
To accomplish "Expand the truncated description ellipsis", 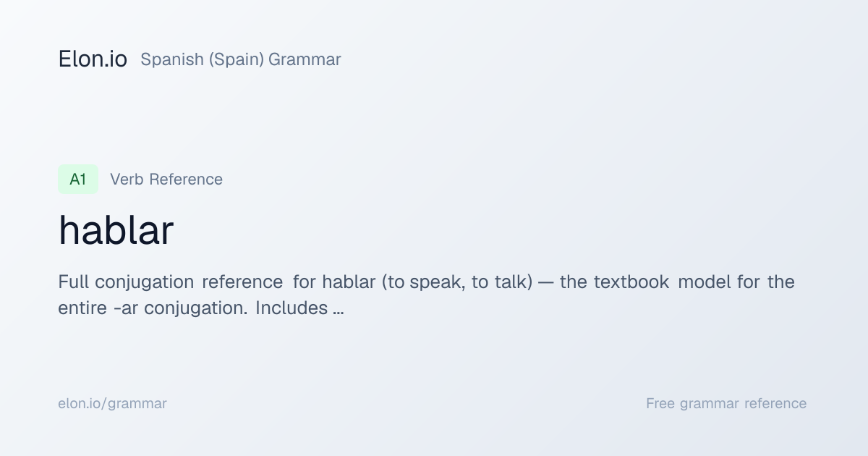I will [338, 308].
